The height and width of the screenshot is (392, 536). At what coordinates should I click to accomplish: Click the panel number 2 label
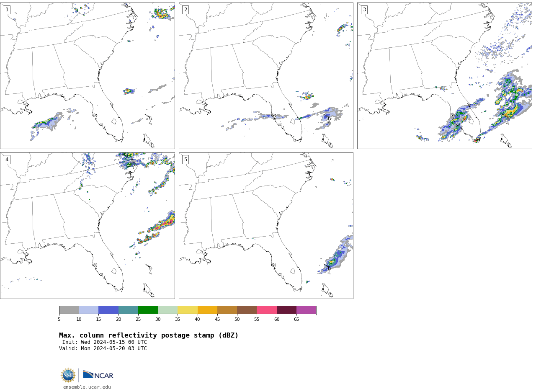point(186,10)
